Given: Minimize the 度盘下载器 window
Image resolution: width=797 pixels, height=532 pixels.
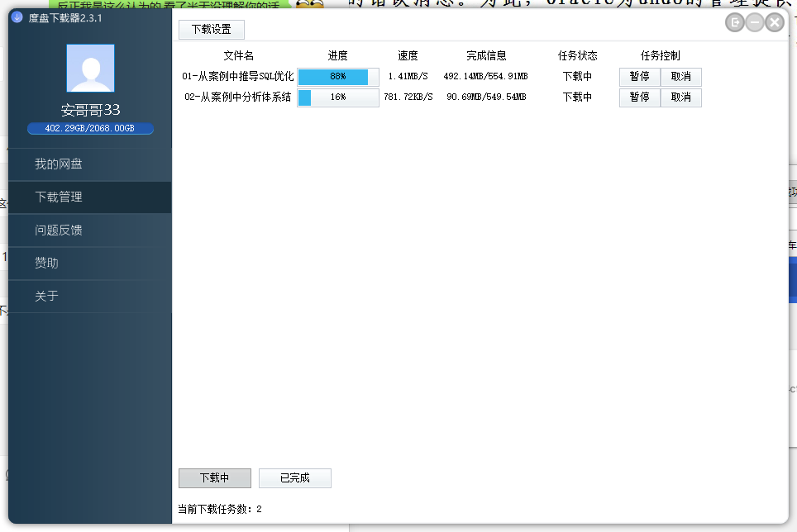Looking at the screenshot, I should 755,22.
